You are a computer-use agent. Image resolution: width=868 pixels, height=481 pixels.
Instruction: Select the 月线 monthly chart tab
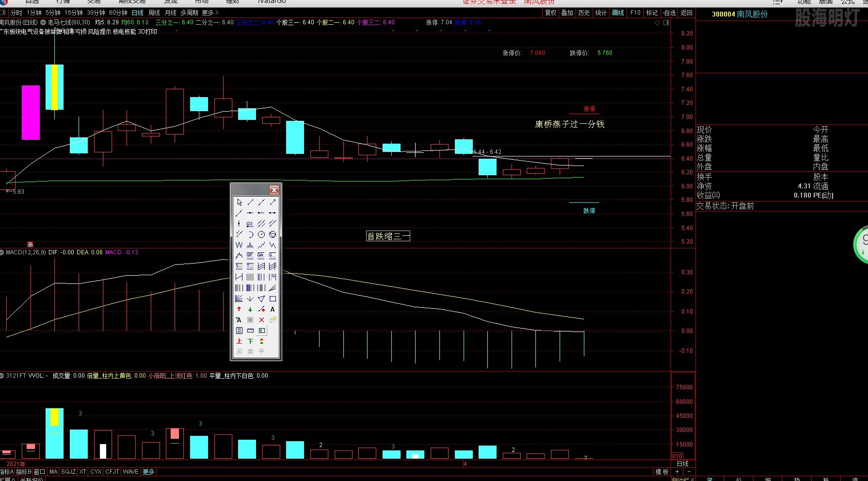pos(171,13)
